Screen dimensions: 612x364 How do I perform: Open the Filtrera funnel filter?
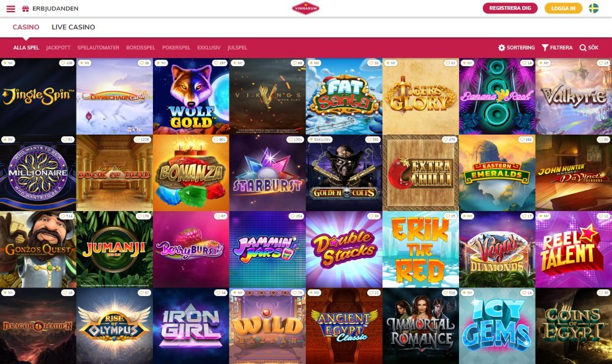tap(545, 48)
